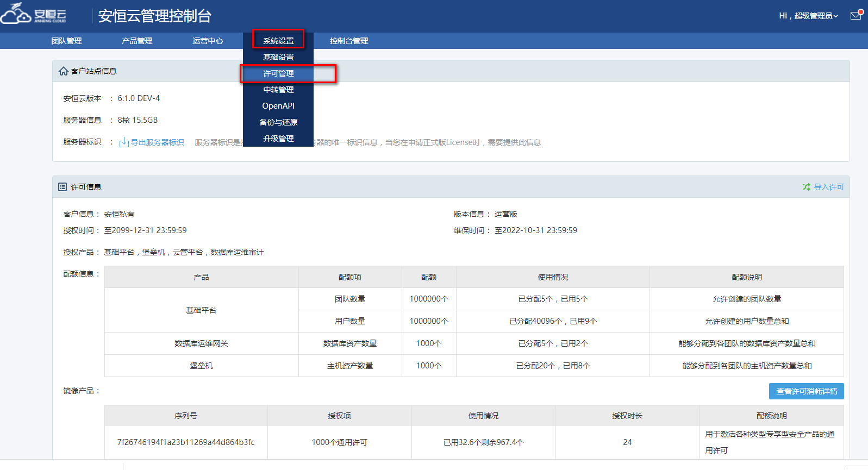The height and width of the screenshot is (470, 868).
Task: Click the 允许创建的团队数量 description cell
Action: [747, 299]
